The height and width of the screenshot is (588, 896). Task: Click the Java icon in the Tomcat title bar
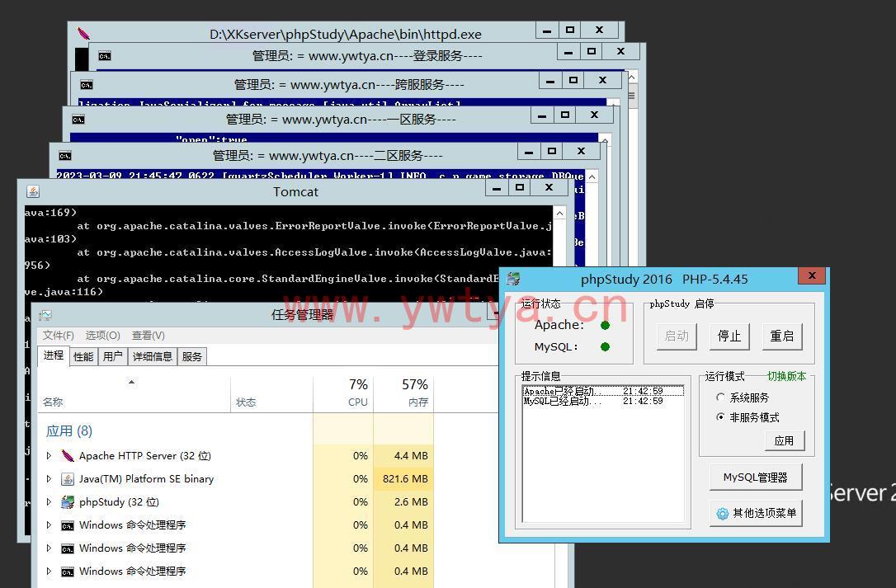pos(33,191)
